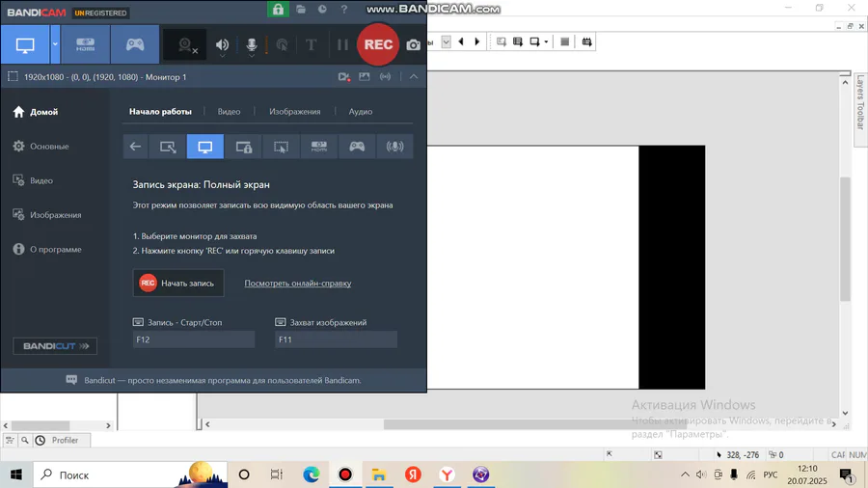868x488 pixels.
Task: Click the previous left arrow in toolbar
Action: point(461,41)
